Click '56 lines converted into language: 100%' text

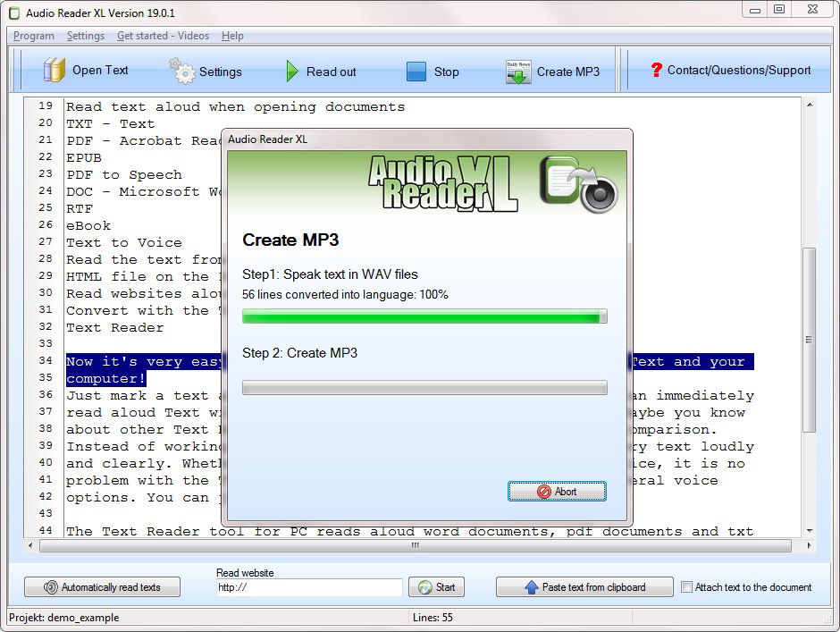[345, 294]
